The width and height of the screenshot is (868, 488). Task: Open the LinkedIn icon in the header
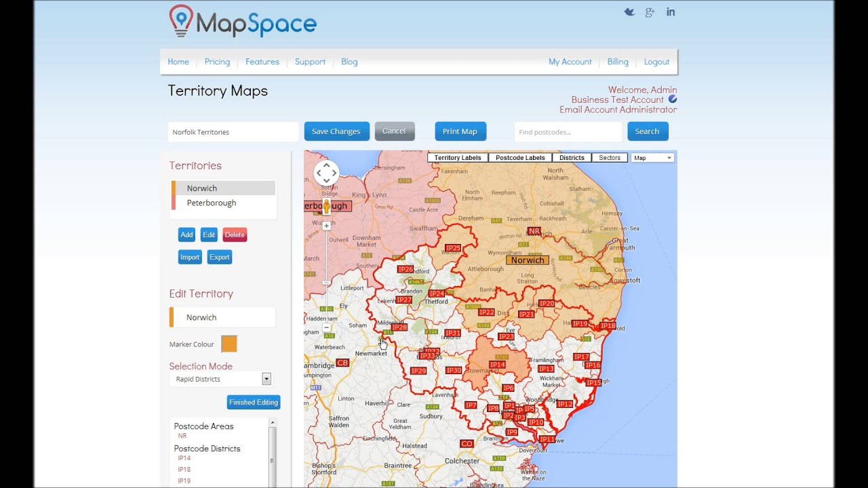[x=671, y=12]
